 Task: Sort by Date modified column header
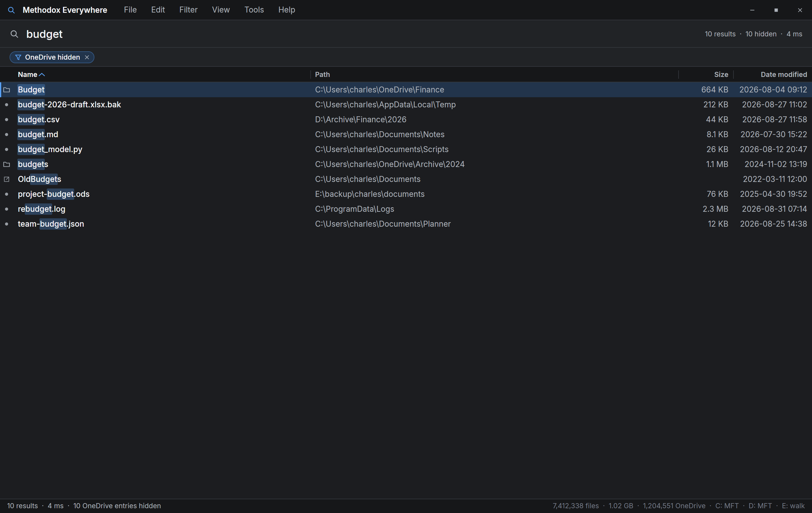784,75
